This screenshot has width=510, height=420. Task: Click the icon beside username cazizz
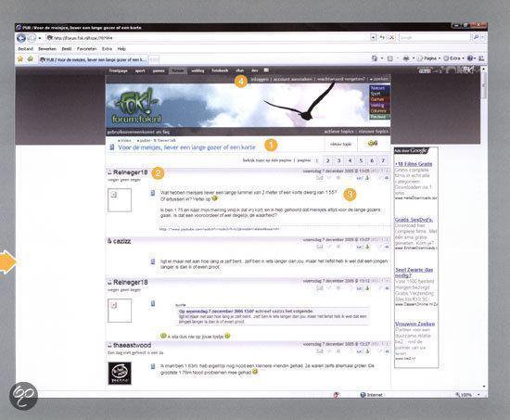[109, 241]
